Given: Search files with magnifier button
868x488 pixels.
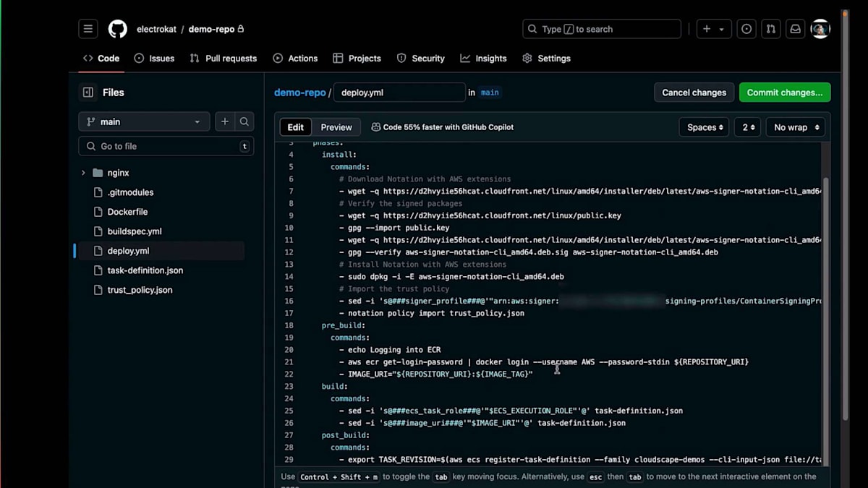Looking at the screenshot, I should pyautogui.click(x=244, y=121).
